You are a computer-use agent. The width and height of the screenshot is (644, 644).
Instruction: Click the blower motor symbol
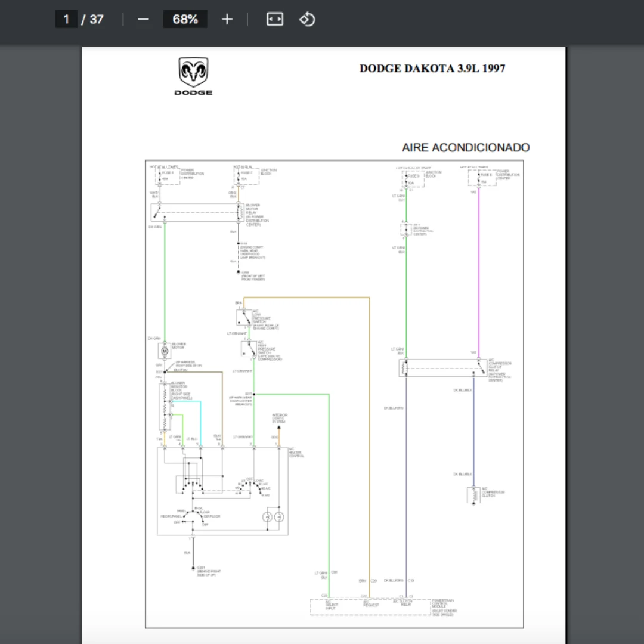[164, 351]
